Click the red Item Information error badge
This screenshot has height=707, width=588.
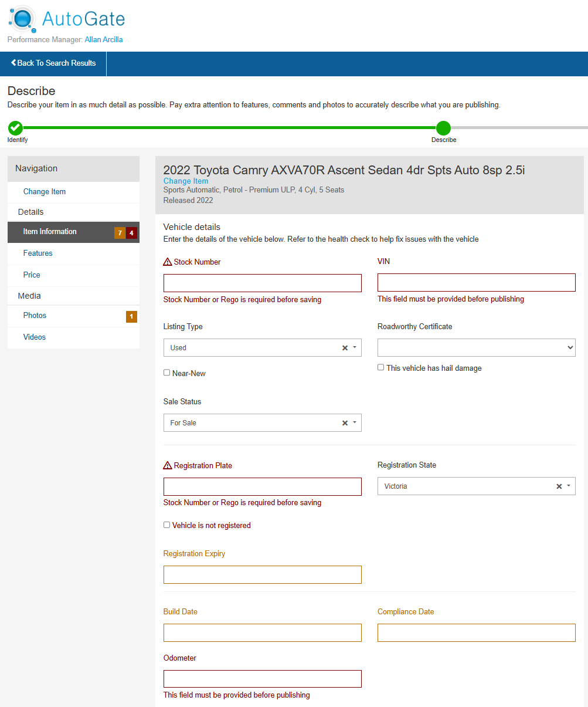pyautogui.click(x=131, y=233)
